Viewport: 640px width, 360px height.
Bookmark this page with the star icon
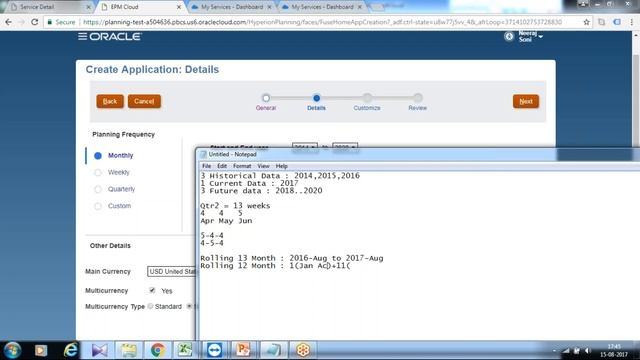587,22
